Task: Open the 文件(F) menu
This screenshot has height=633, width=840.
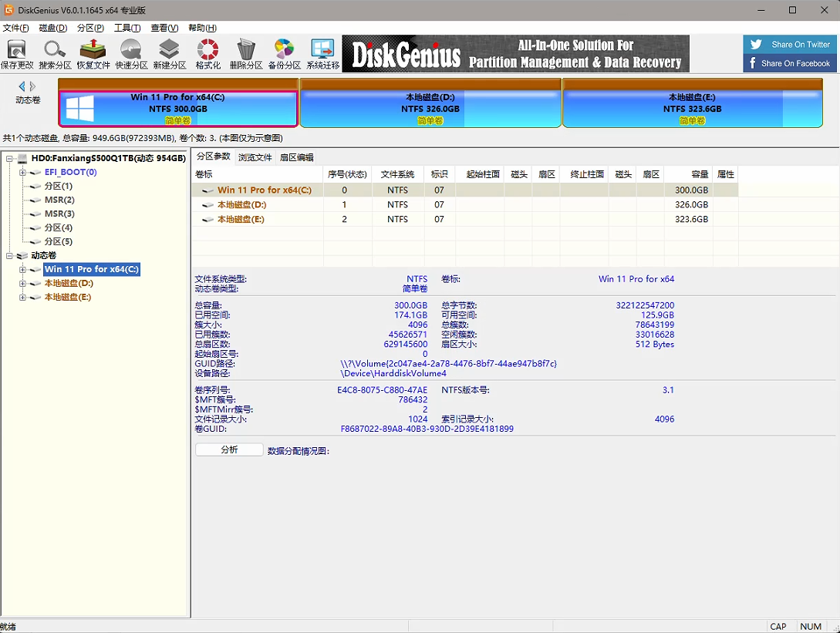Action: pos(16,28)
